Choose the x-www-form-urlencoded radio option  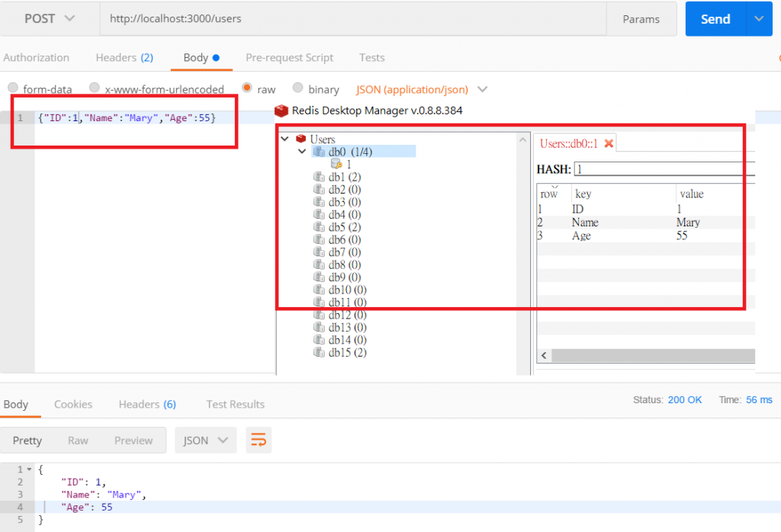pos(94,88)
